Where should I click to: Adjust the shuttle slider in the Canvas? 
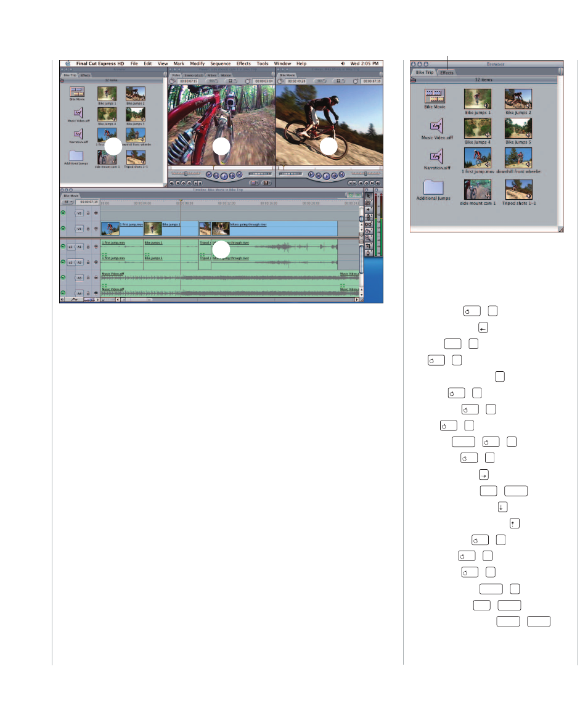pos(366,173)
